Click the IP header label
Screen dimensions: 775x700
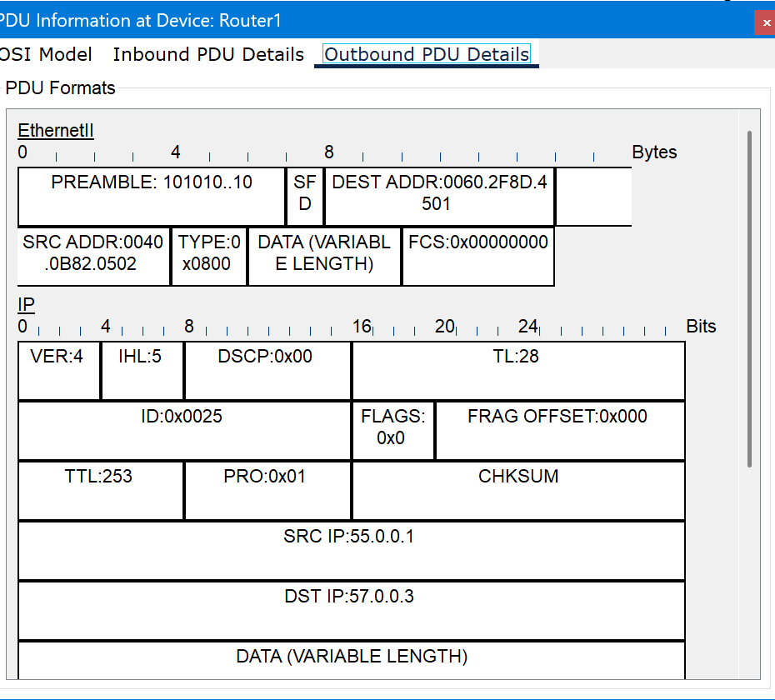(x=26, y=304)
